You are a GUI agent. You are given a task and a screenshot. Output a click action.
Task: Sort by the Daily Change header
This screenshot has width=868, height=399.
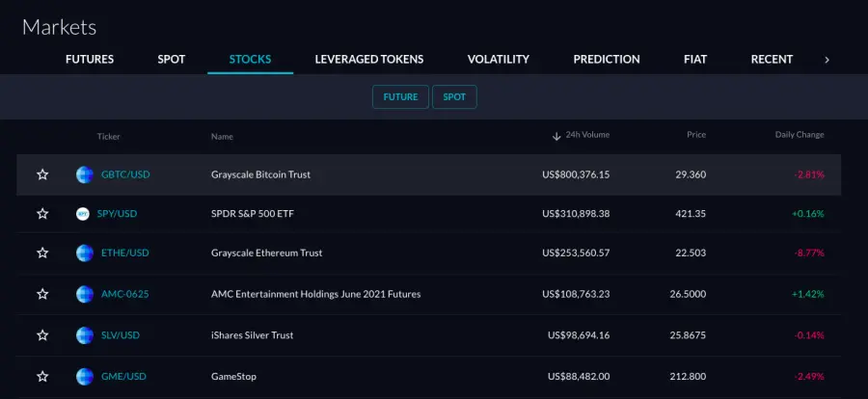click(x=800, y=135)
